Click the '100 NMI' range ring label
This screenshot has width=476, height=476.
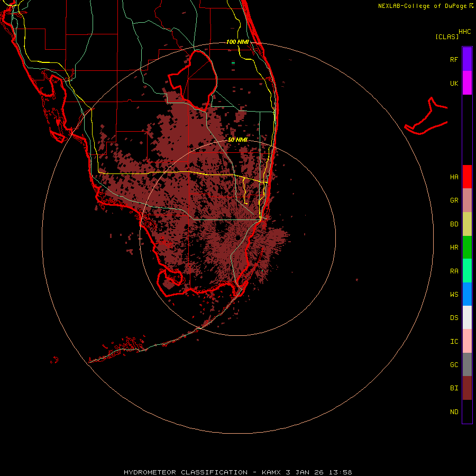click(237, 42)
